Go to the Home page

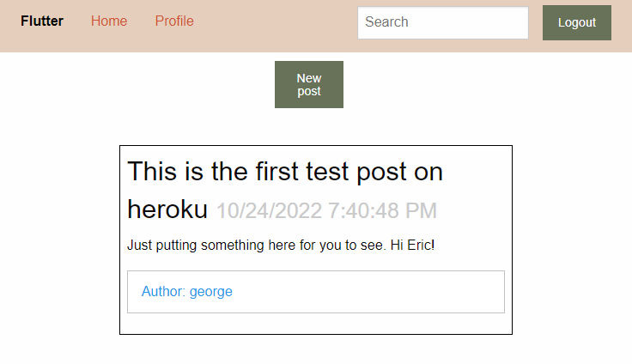coord(109,21)
